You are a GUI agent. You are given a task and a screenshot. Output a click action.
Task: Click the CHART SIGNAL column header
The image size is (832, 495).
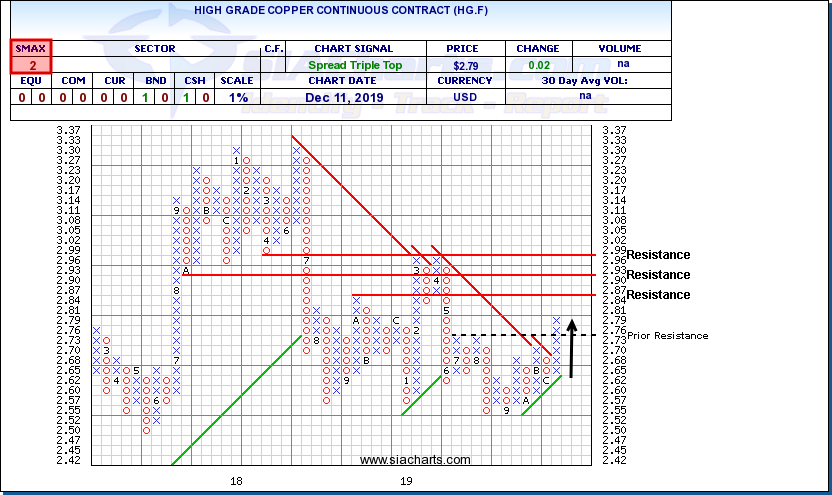coord(353,48)
